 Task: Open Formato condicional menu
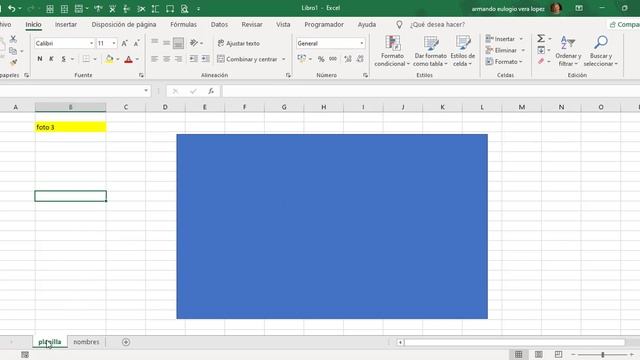392,51
